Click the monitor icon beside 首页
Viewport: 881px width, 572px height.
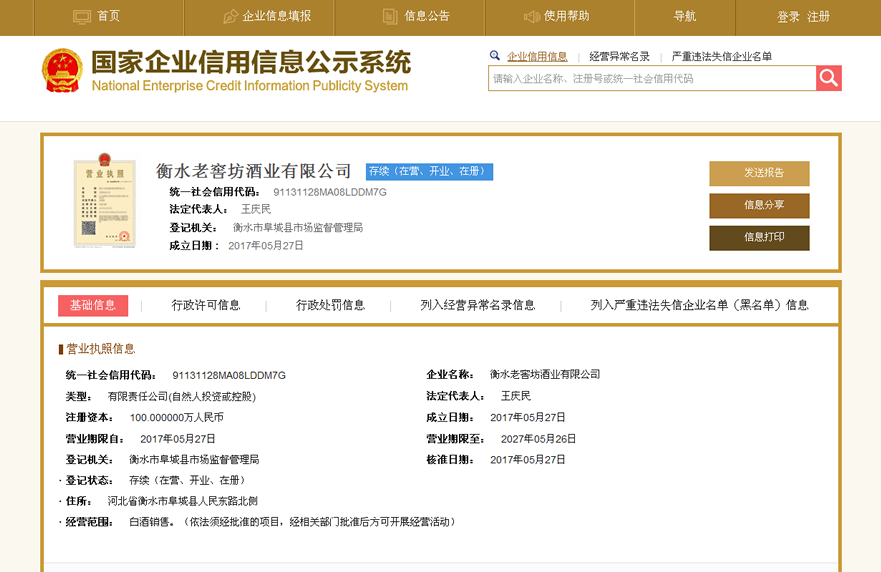(x=82, y=17)
